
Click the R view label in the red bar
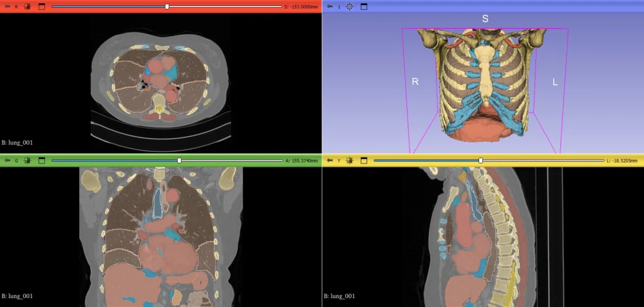[17, 6]
